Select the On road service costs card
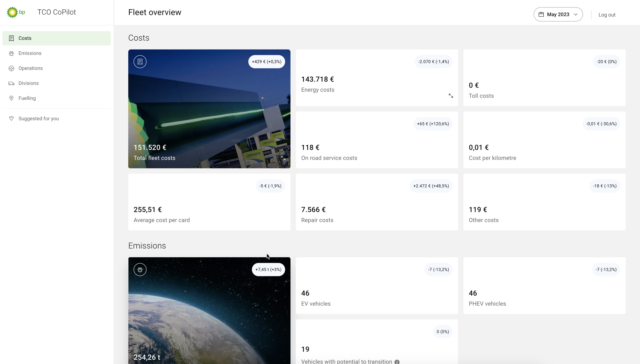 [377, 140]
